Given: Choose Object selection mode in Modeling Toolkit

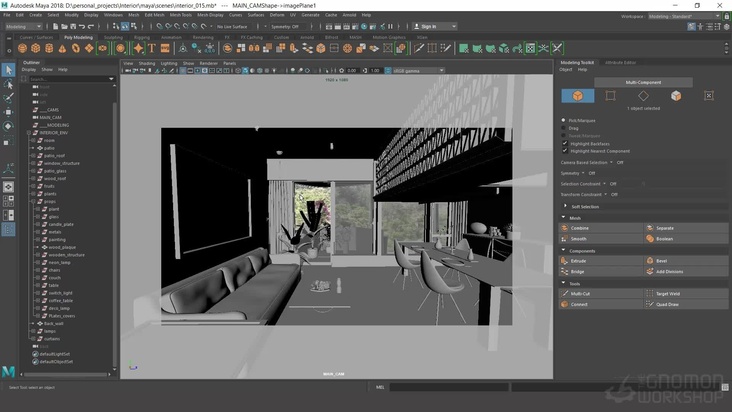Looking at the screenshot, I should tap(575, 96).
